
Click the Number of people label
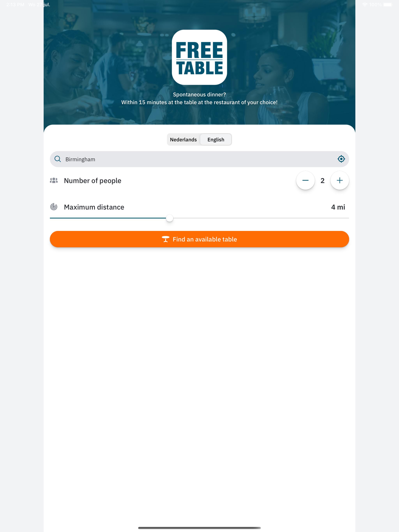pyautogui.click(x=93, y=181)
